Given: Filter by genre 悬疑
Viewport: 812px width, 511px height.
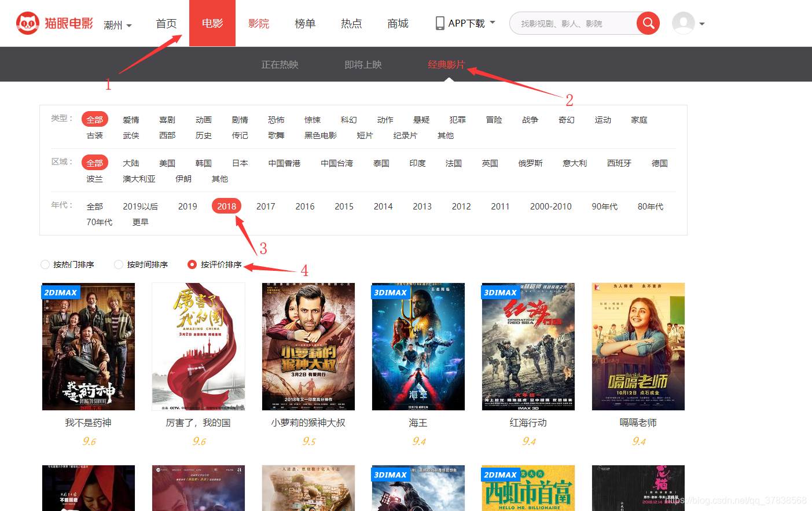Looking at the screenshot, I should click(x=421, y=120).
